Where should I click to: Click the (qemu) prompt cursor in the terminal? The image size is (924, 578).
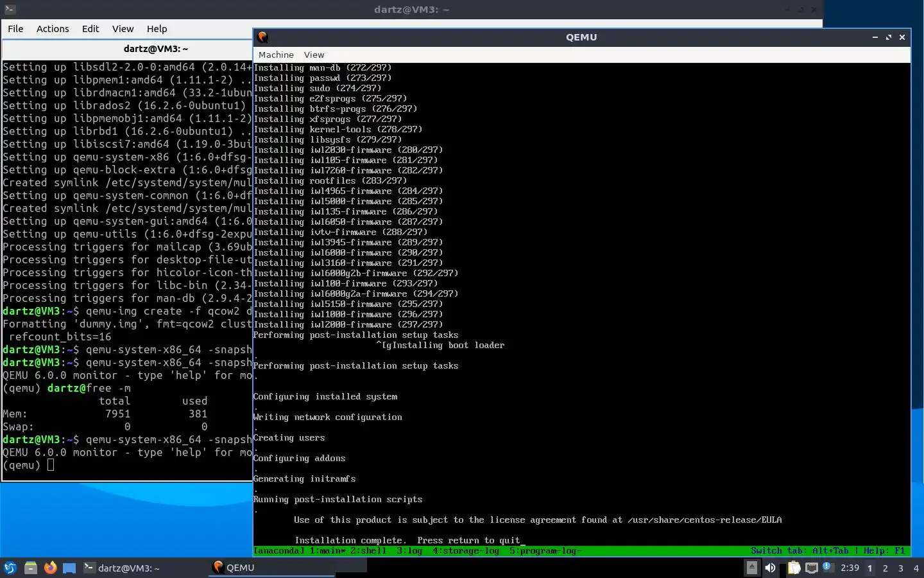click(x=51, y=465)
